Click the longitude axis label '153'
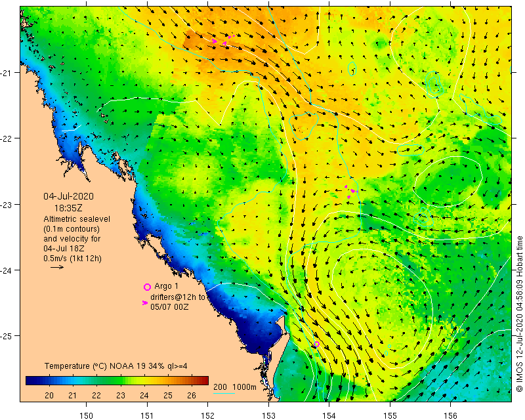The width and height of the screenshot is (525, 420). click(268, 415)
